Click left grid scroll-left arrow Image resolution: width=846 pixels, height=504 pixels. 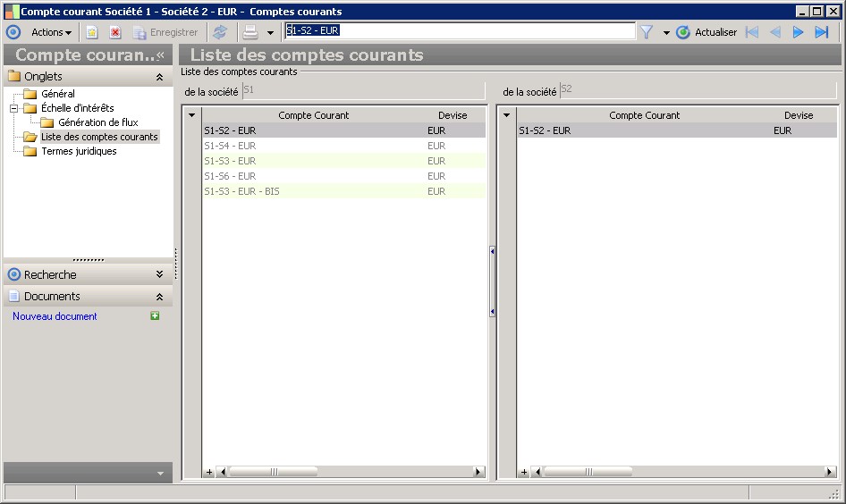[222, 472]
